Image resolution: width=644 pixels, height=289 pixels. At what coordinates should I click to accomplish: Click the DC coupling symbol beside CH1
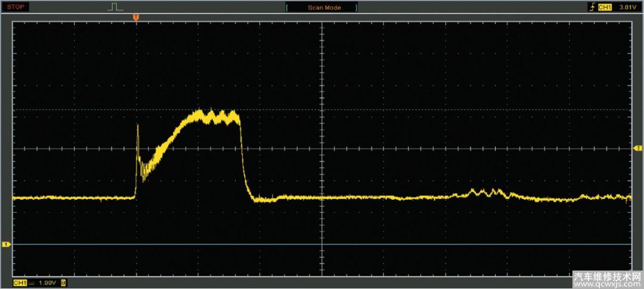pyautogui.click(x=32, y=283)
